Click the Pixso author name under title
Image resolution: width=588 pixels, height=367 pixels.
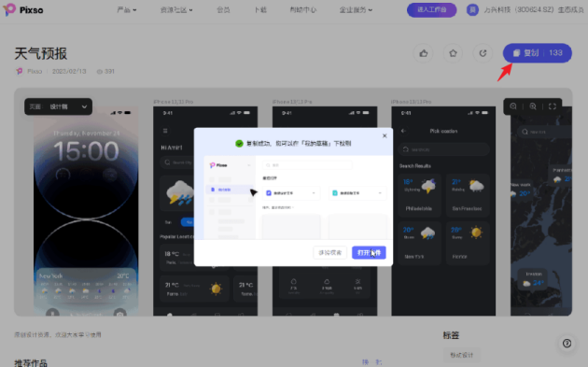click(x=35, y=71)
